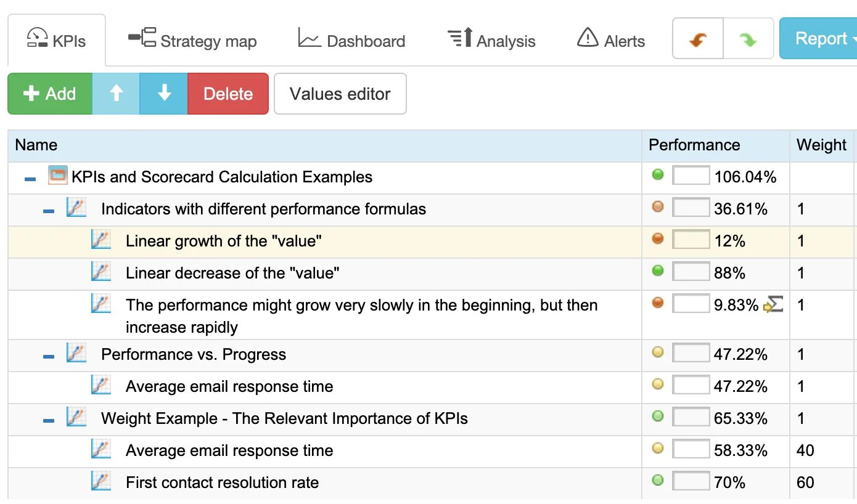Click the chart icon of Indicators with different performance formulas
Screen dimensions: 857x504
(76, 208)
